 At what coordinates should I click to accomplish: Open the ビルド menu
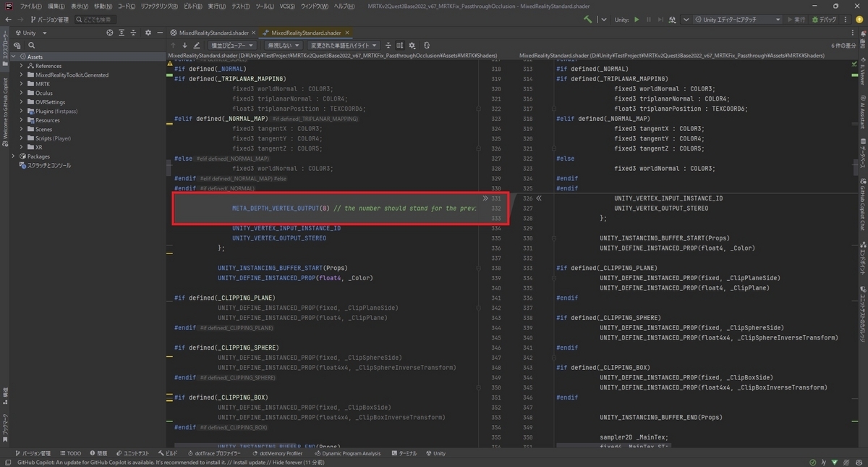point(192,6)
